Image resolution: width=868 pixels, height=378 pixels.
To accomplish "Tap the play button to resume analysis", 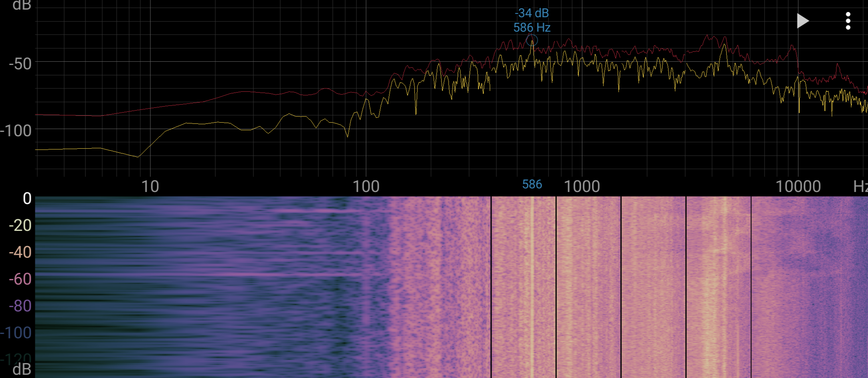I will (803, 21).
